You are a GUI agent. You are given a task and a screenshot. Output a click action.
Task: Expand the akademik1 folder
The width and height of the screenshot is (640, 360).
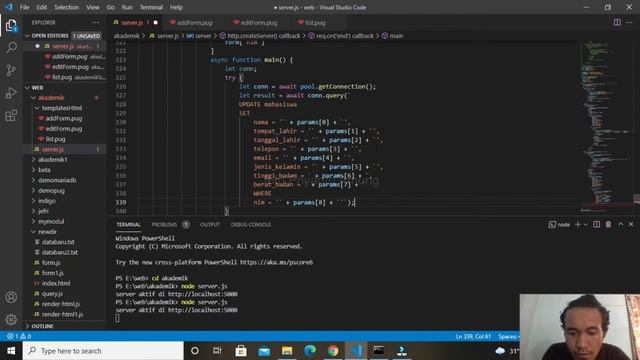[x=33, y=160]
